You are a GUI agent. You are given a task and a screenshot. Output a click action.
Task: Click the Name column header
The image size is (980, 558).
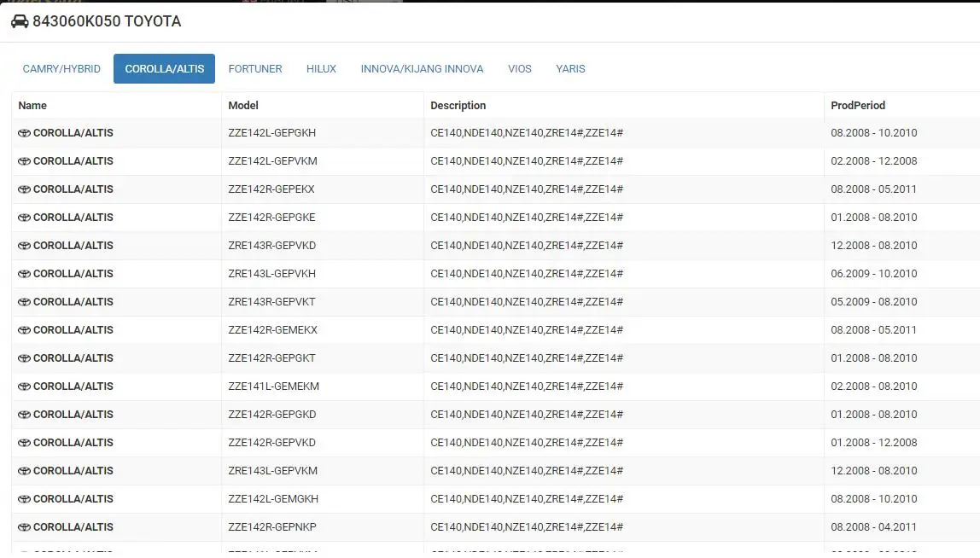tap(32, 106)
